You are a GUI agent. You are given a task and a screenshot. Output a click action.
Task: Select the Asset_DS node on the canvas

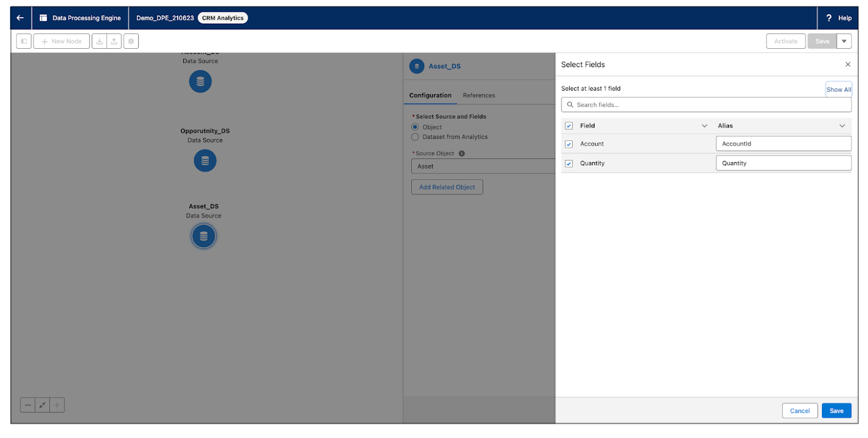click(x=203, y=236)
